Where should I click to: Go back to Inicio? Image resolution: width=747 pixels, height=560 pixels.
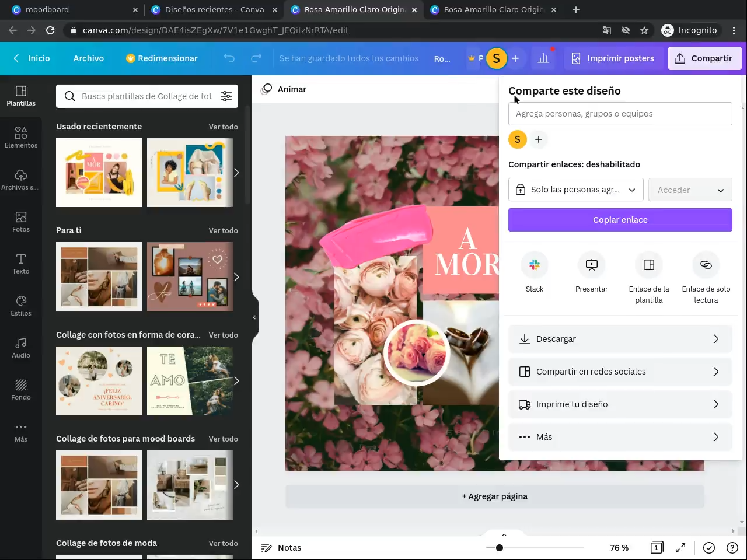coord(32,58)
